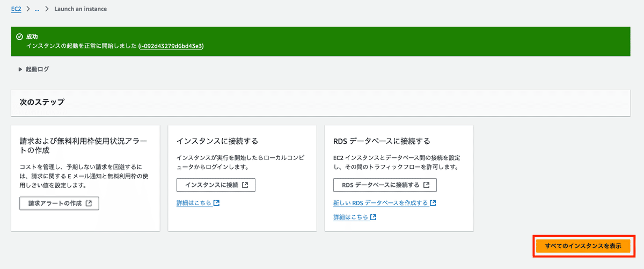Select the Launch an instance breadcrumb

tap(80, 9)
